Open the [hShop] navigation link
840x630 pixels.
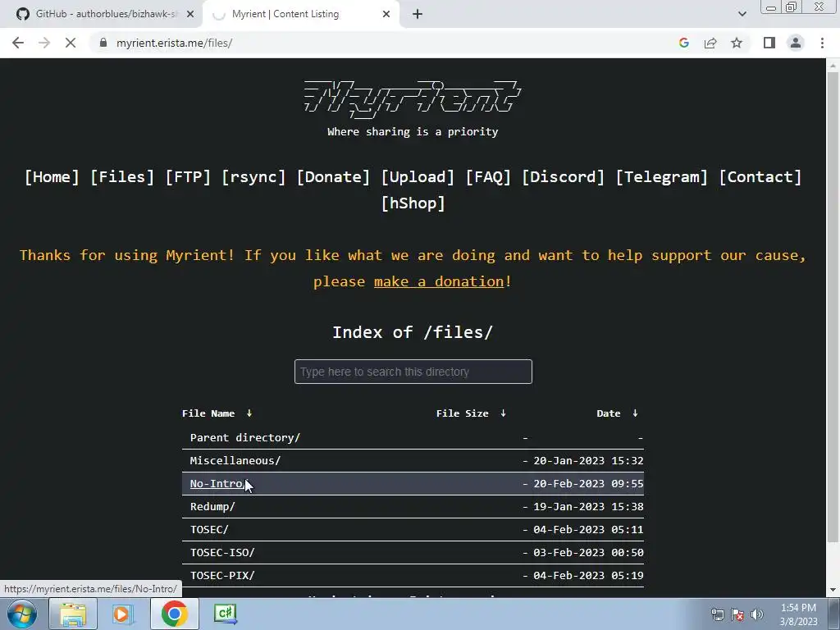pos(413,203)
